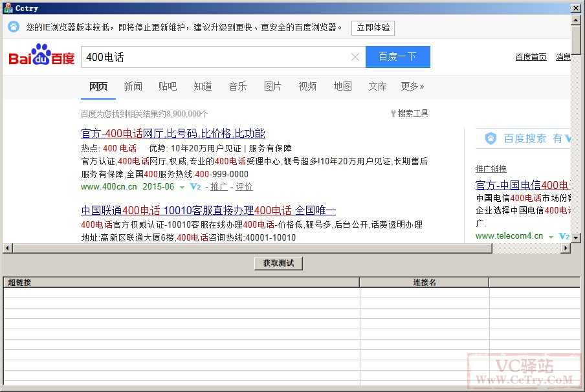Switch to the 地图 tab
The image size is (585, 392).
coord(342,87)
